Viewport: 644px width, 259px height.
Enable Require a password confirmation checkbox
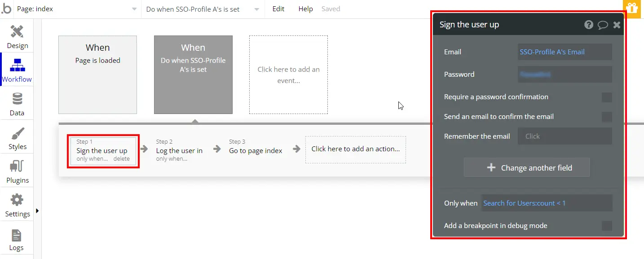click(607, 97)
